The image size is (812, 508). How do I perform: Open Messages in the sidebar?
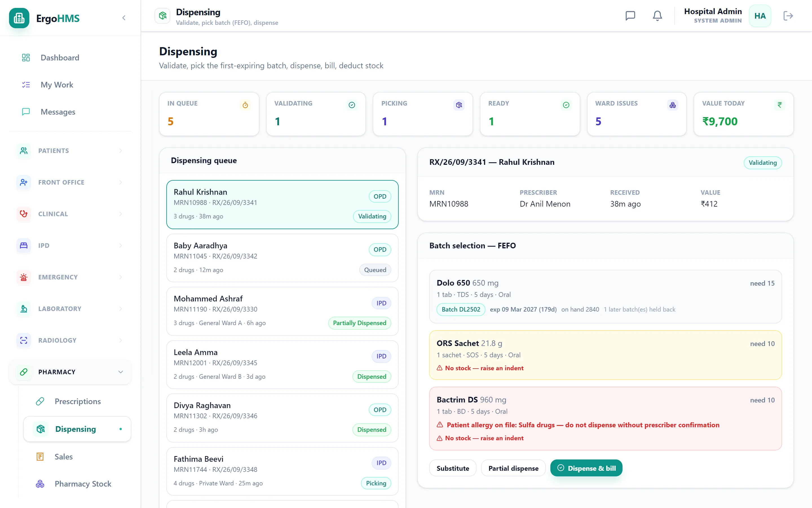70,111
